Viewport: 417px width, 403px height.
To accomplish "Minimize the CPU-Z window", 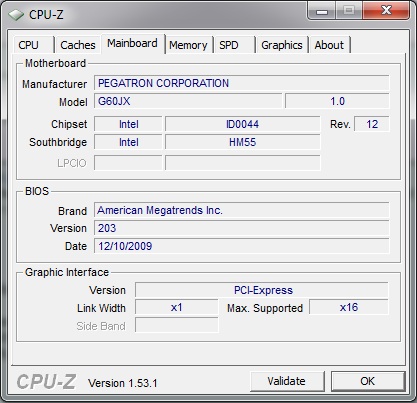I will [322, 11].
